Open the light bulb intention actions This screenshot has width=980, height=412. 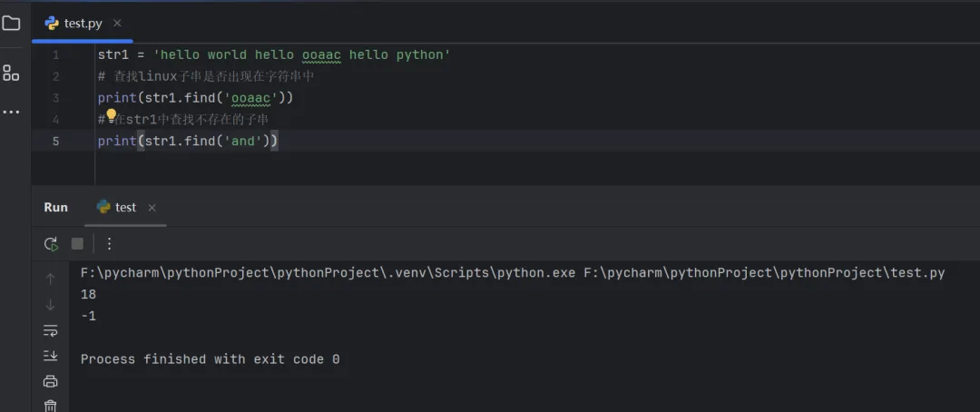pos(112,115)
